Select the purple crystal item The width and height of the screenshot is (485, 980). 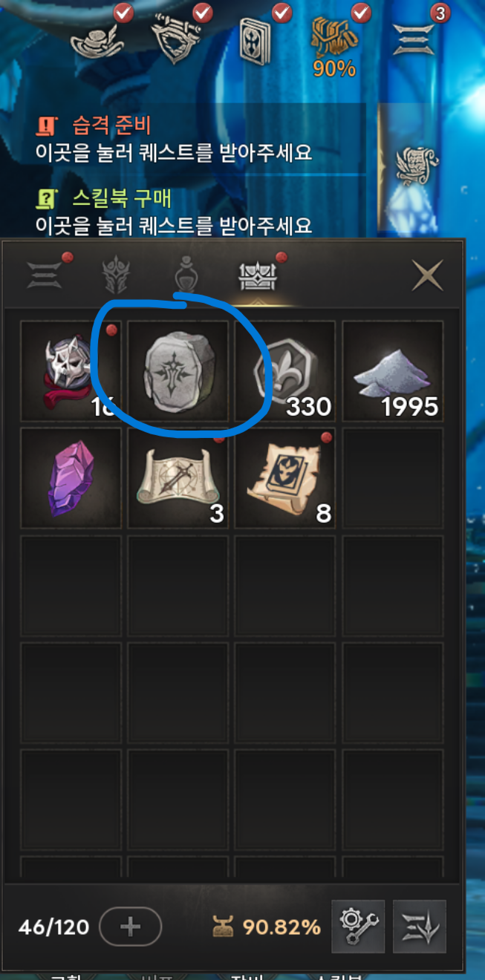[71, 477]
